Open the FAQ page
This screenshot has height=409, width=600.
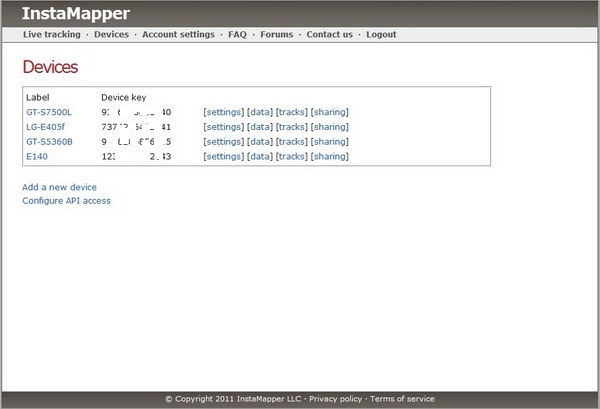click(x=237, y=34)
